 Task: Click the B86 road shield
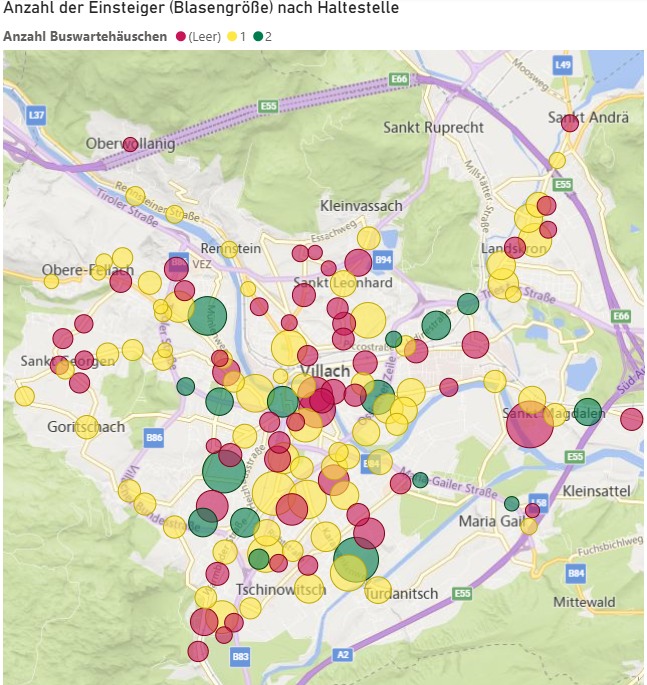pos(154,437)
